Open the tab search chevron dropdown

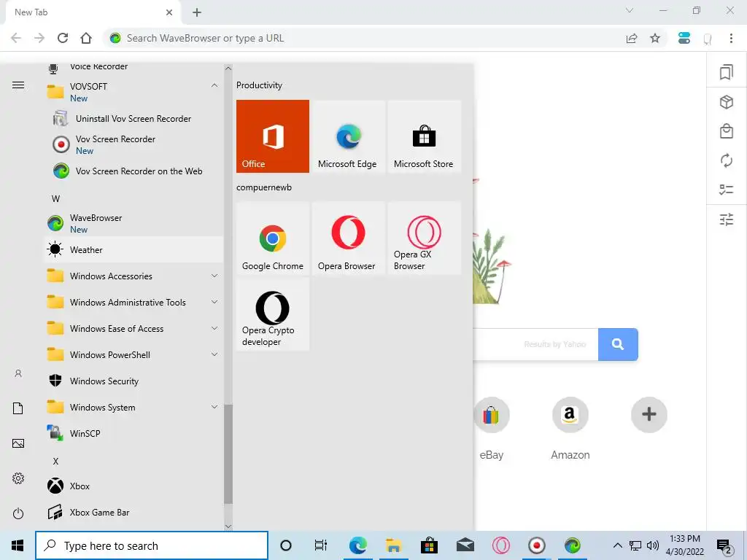[x=630, y=10]
